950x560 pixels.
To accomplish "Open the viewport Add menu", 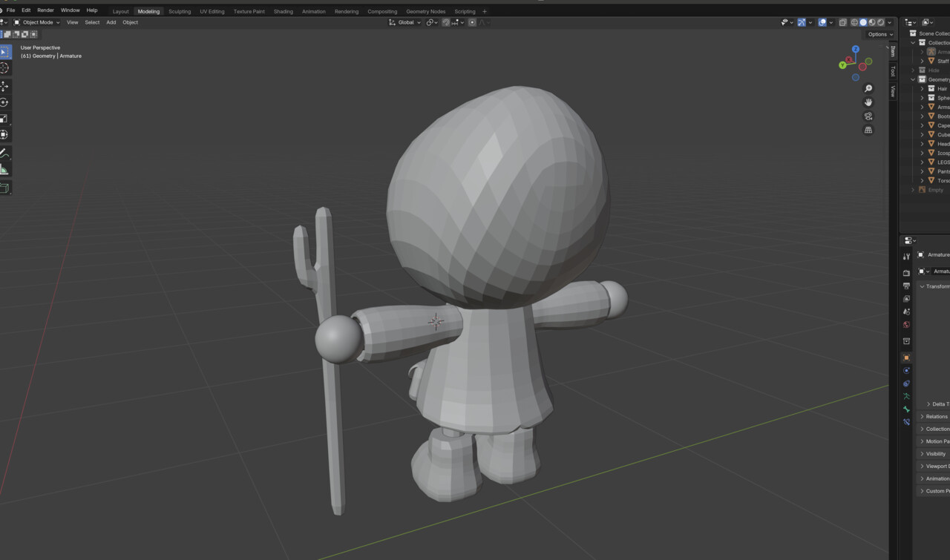I will click(111, 22).
